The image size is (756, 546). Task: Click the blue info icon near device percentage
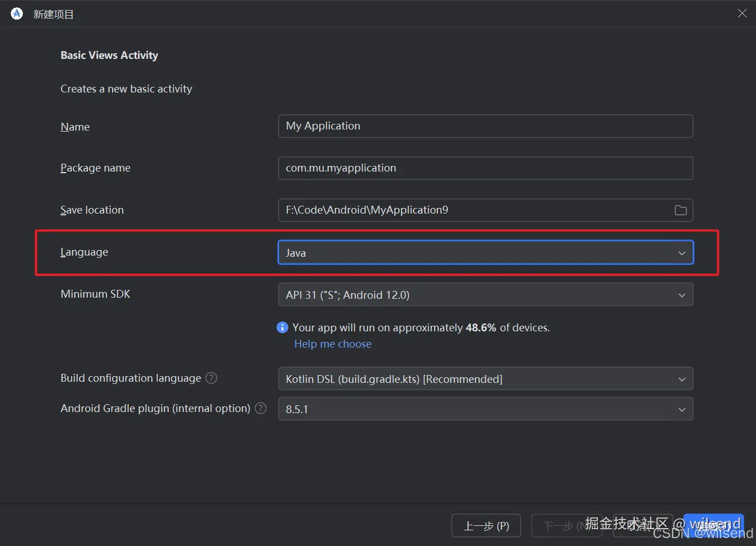coord(282,327)
